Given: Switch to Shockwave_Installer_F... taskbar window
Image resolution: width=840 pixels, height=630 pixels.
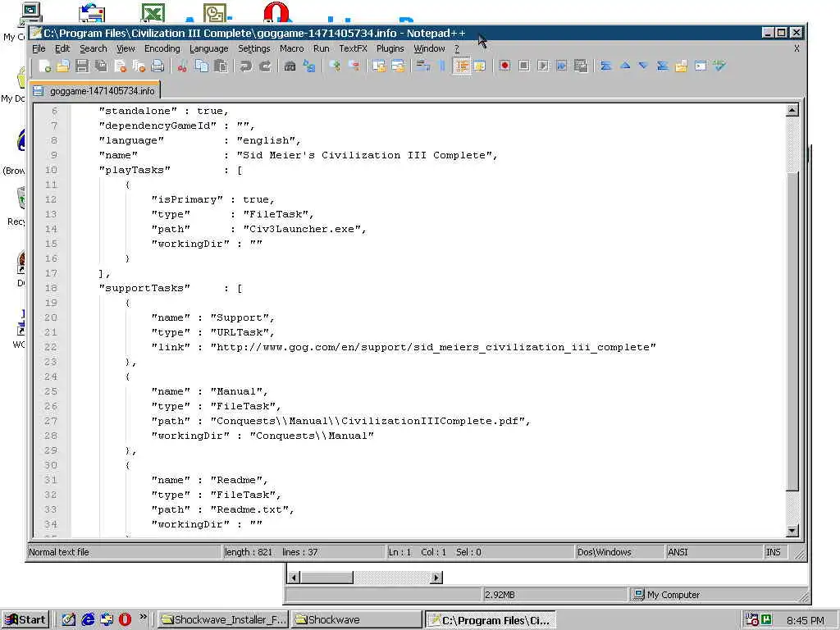Looking at the screenshot, I should click(x=223, y=620).
